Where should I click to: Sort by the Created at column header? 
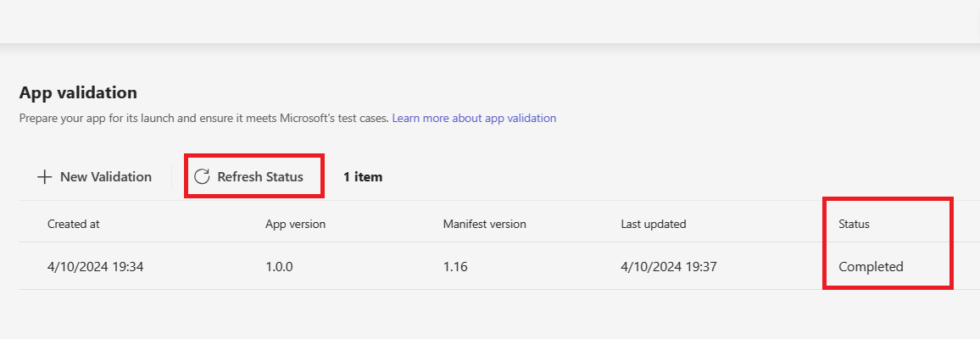[x=74, y=224]
